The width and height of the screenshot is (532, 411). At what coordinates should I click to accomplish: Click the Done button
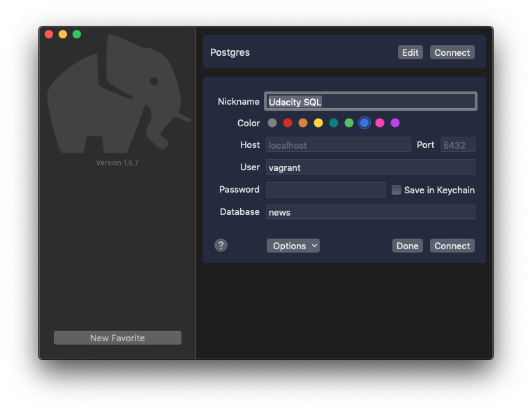[408, 246]
